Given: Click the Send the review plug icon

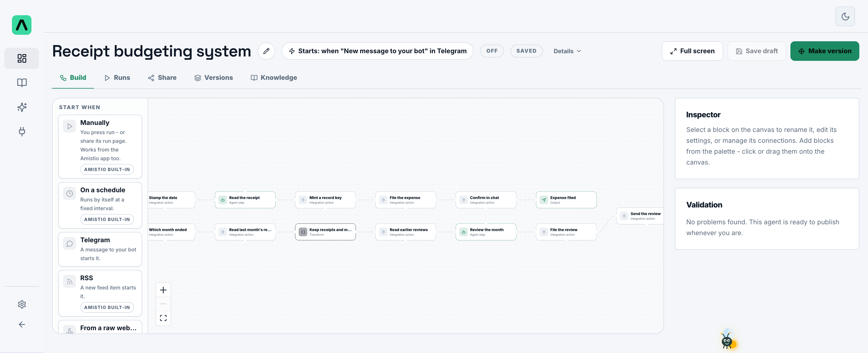Looking at the screenshot, I should [x=624, y=216].
